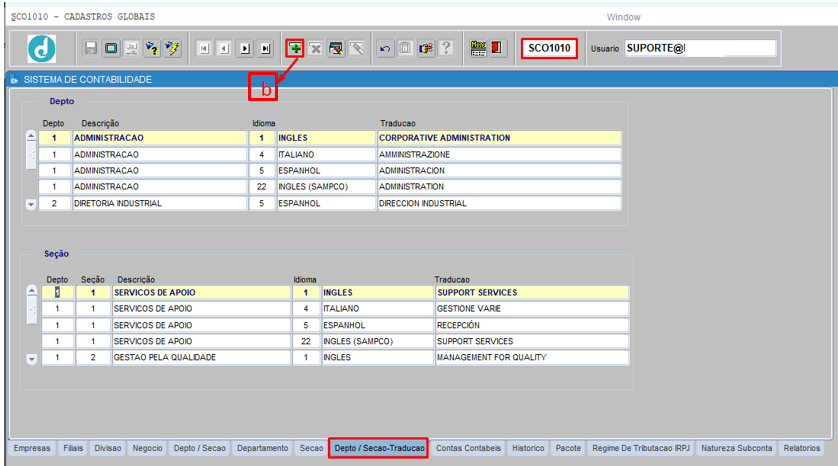Viewport: 838px width, 466px height.
Task: Click INGLES (SAMPCO) cell in Depto block
Action: tap(326, 187)
